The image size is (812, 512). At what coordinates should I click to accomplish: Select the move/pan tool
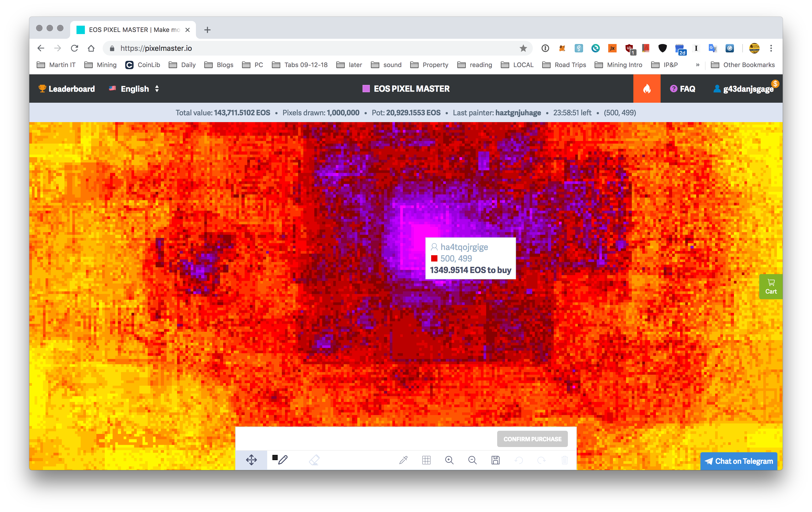(251, 460)
